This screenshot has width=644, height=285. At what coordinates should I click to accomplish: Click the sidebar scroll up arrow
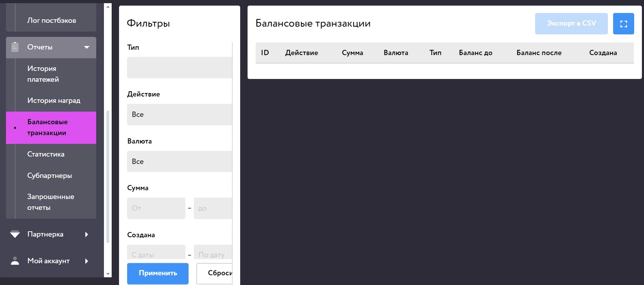[x=108, y=7]
